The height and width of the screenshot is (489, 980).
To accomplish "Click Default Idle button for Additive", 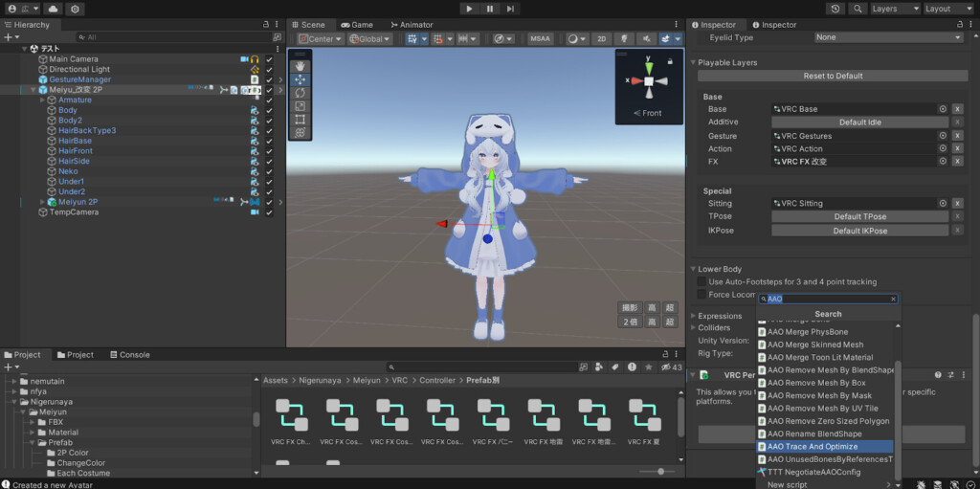I will (x=860, y=122).
